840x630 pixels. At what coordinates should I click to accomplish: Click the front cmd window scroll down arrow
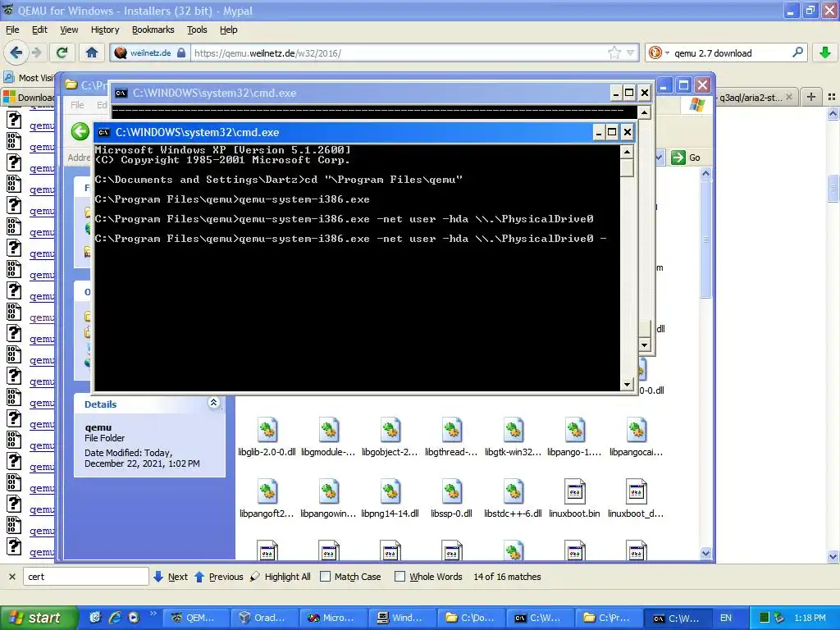(627, 384)
